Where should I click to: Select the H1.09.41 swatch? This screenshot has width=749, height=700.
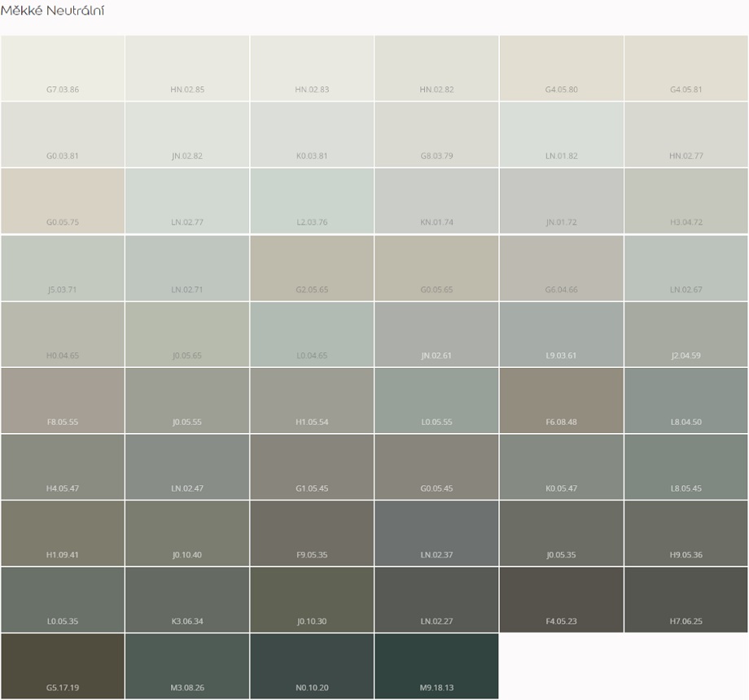[x=63, y=533]
